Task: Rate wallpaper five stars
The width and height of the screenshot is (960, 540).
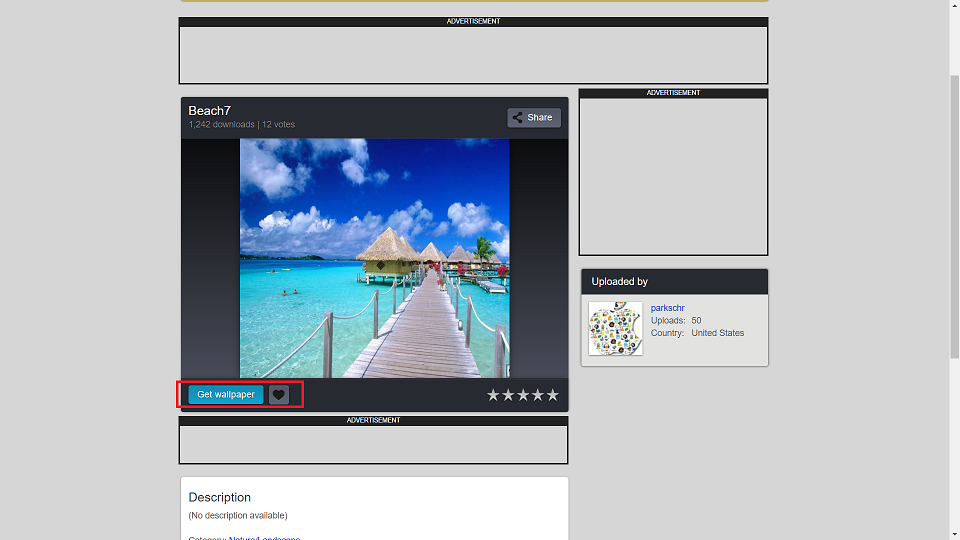Action: click(x=553, y=395)
